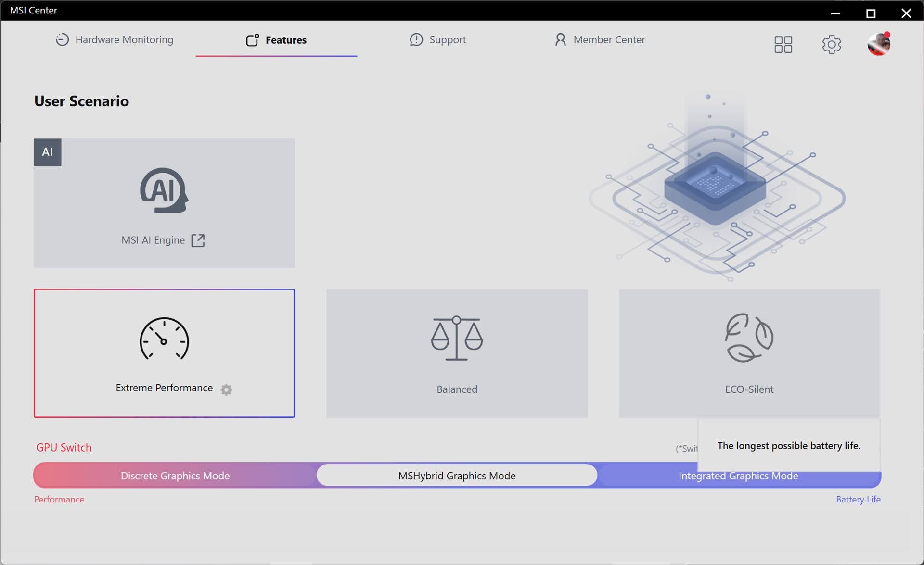Switch to MSHybrid Graphics Mode
924x565 pixels.
pos(457,476)
